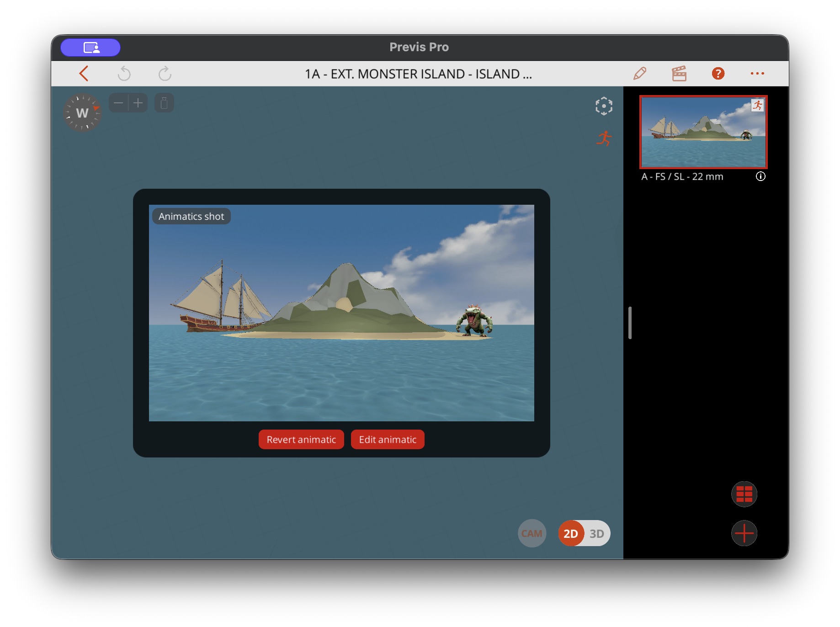Click the Animatics shot label

pos(191,216)
